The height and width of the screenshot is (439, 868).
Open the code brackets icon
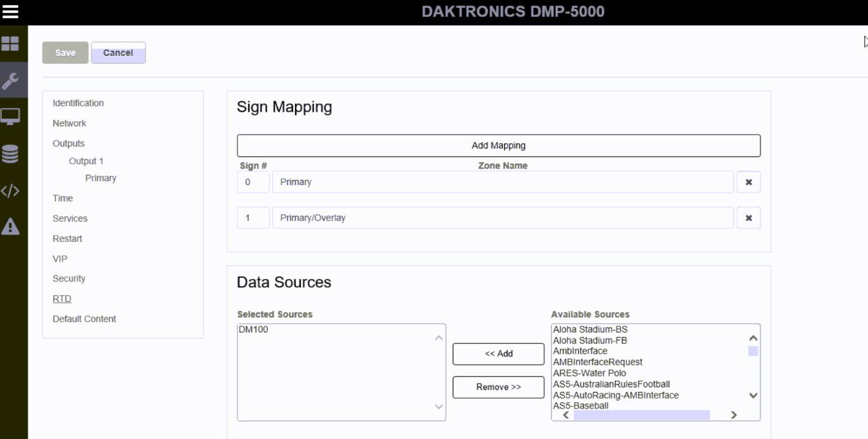point(10,191)
